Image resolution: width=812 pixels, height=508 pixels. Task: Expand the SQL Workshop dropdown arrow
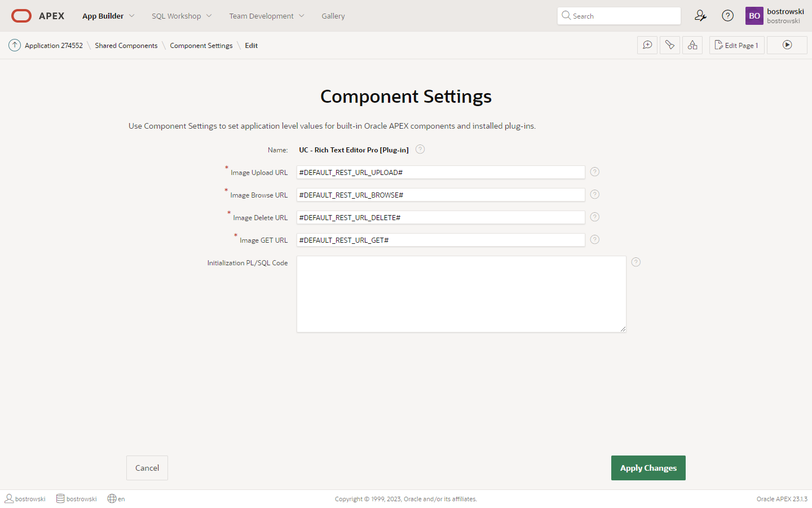coord(209,16)
